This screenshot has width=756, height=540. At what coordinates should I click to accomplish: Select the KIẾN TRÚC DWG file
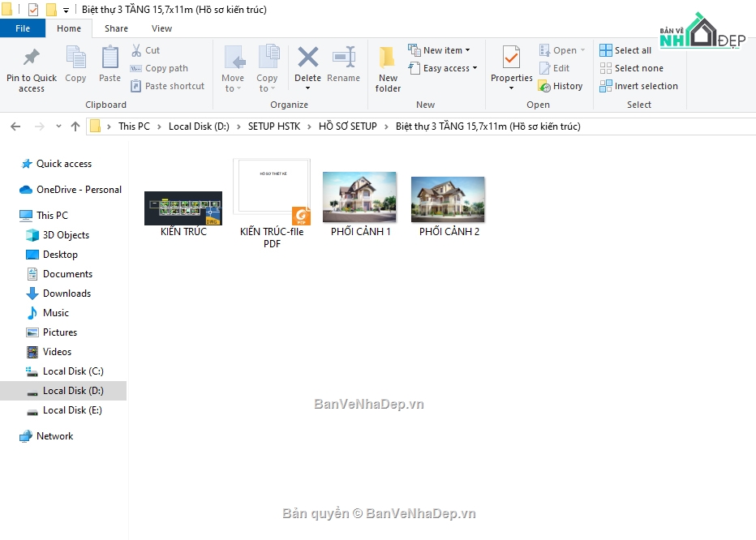(x=183, y=208)
